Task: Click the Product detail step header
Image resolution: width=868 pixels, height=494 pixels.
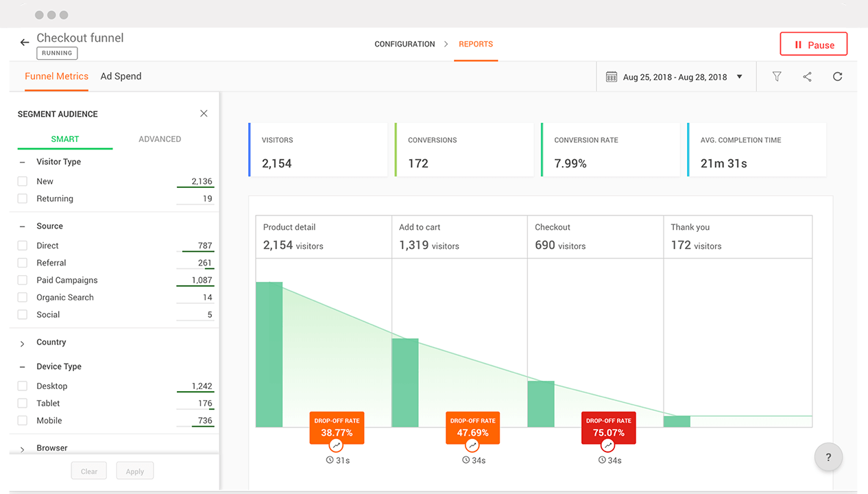Action: coord(324,237)
